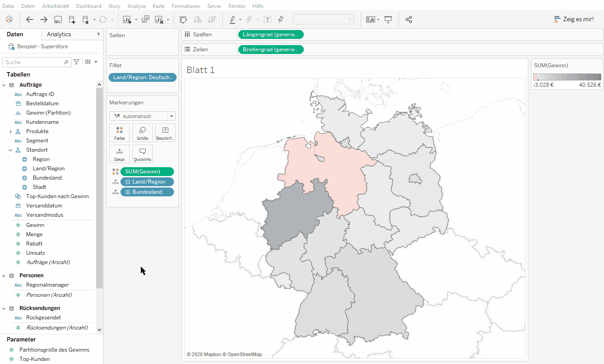The height and width of the screenshot is (364, 604).
Task: Open the Beschriftung marks card
Action: point(165,132)
